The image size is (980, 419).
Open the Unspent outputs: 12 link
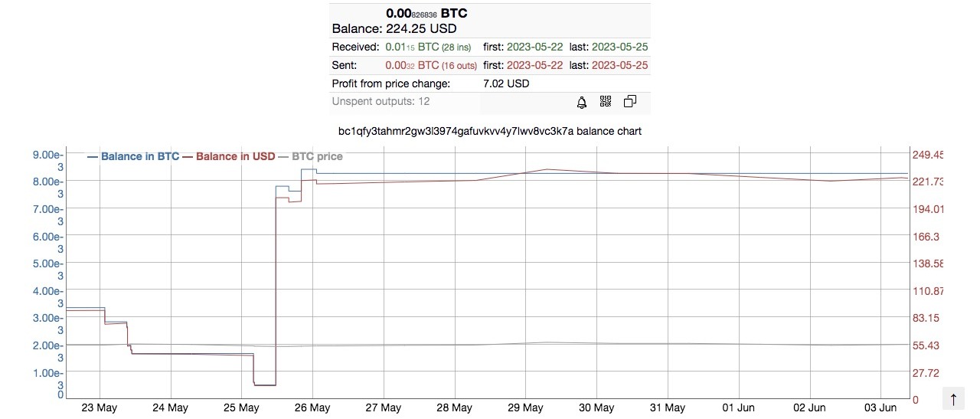tap(381, 102)
